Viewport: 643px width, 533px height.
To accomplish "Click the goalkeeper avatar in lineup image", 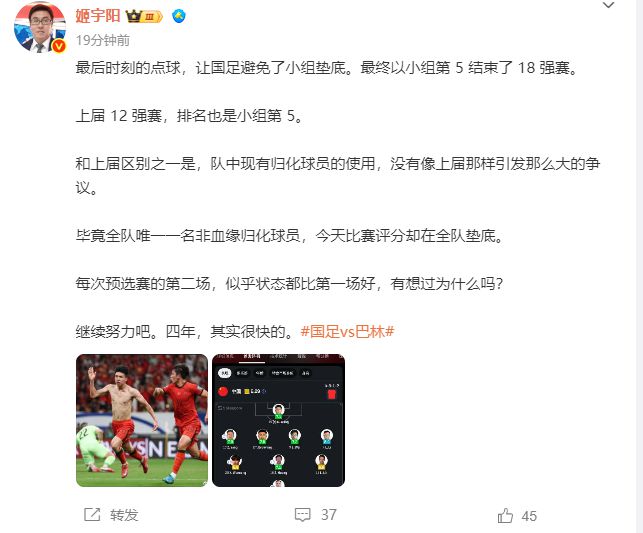I will pyautogui.click(x=278, y=410).
